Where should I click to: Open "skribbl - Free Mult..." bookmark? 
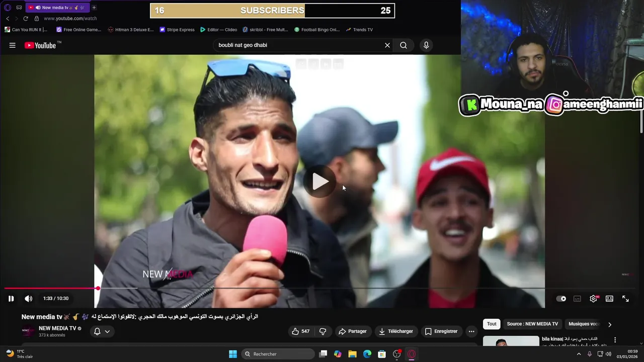coord(265,30)
